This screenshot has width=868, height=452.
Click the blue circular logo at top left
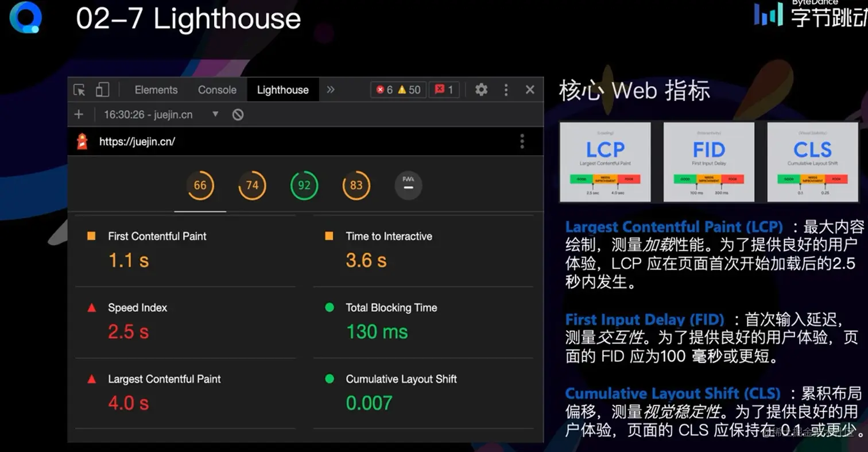point(25,17)
